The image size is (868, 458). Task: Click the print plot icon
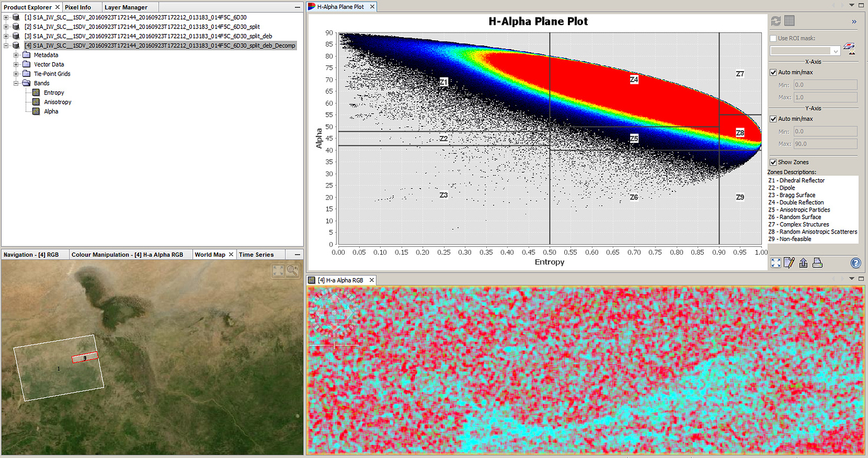(x=816, y=262)
